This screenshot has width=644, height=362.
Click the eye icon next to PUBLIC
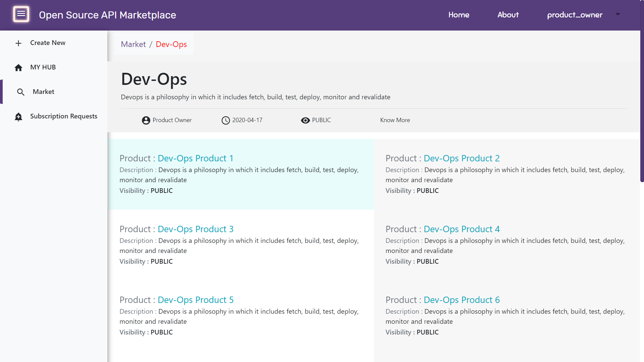pyautogui.click(x=305, y=120)
